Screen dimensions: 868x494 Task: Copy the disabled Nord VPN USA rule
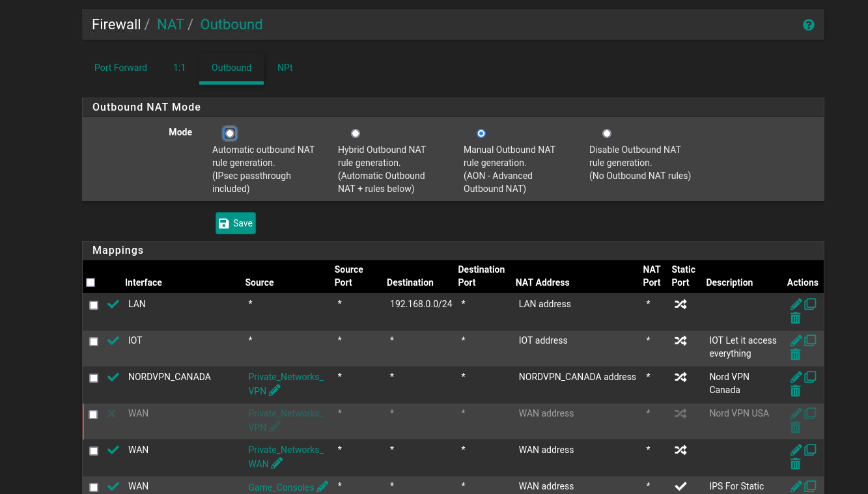coord(810,413)
